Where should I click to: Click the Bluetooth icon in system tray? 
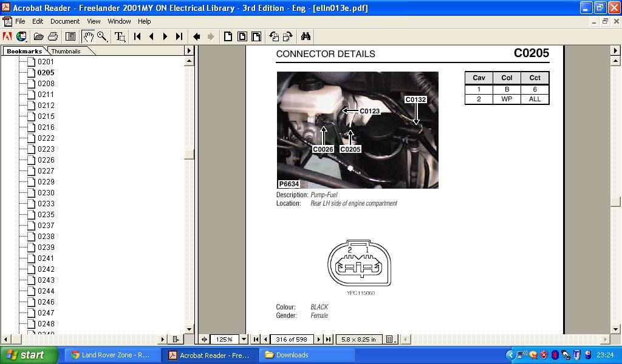(x=555, y=355)
